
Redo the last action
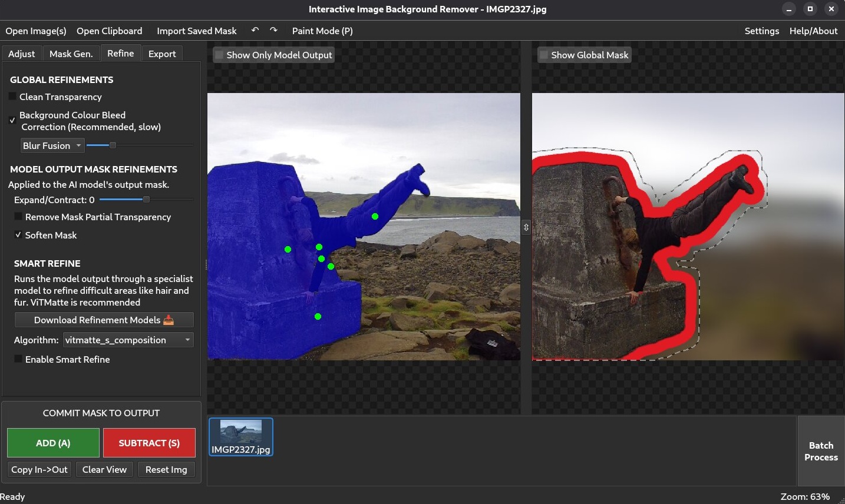(273, 30)
